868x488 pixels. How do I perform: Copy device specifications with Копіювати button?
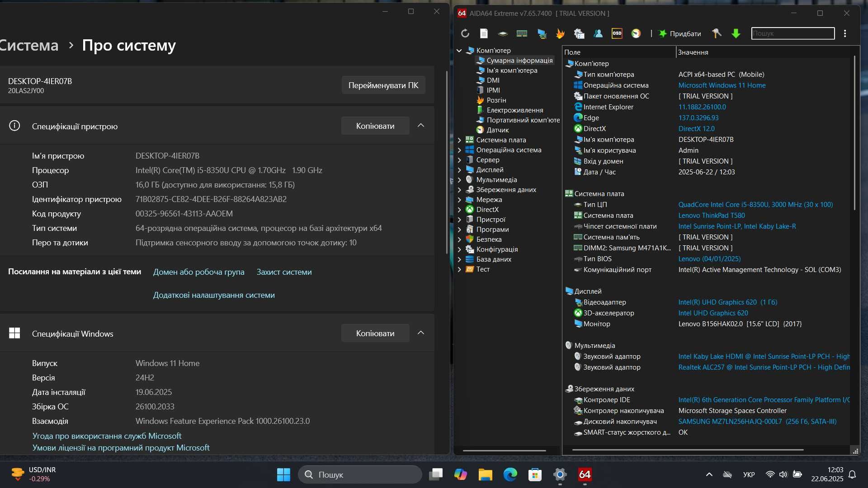click(375, 126)
